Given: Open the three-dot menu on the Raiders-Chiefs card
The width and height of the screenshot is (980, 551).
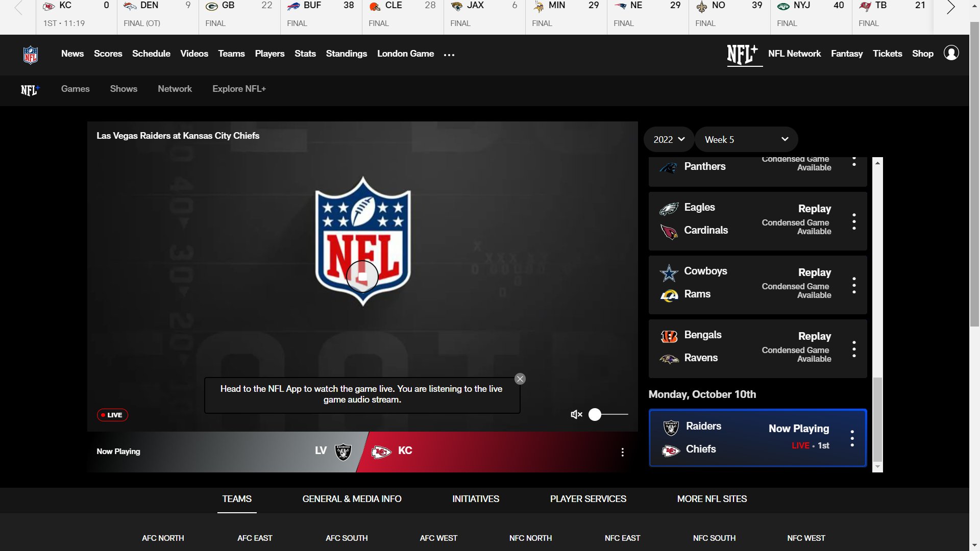Looking at the screenshot, I should (852, 438).
